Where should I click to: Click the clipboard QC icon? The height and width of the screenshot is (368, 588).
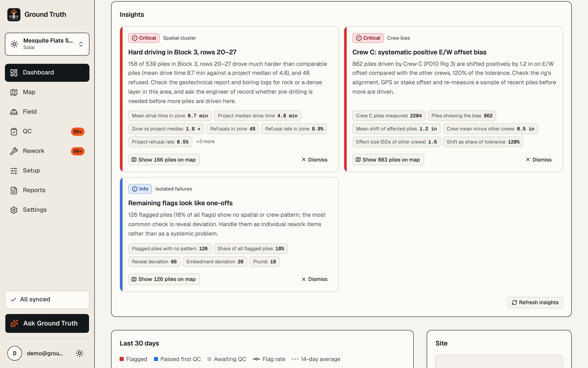(x=14, y=131)
